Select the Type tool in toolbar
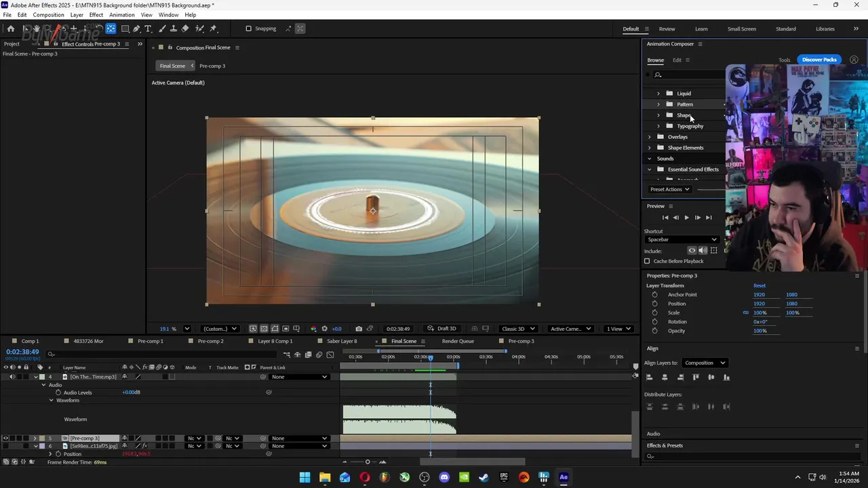Viewport: 868px width, 488px height. [149, 28]
